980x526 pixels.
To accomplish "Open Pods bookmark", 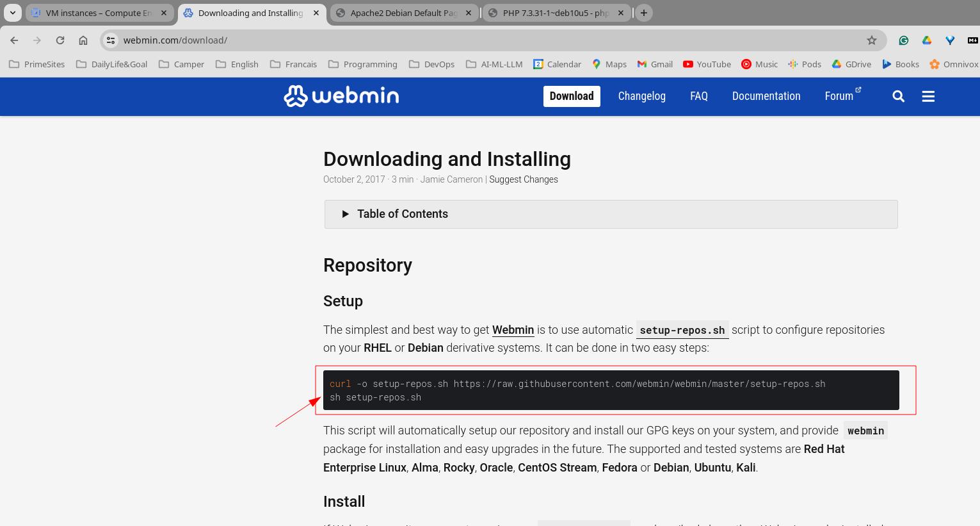I will click(x=805, y=64).
